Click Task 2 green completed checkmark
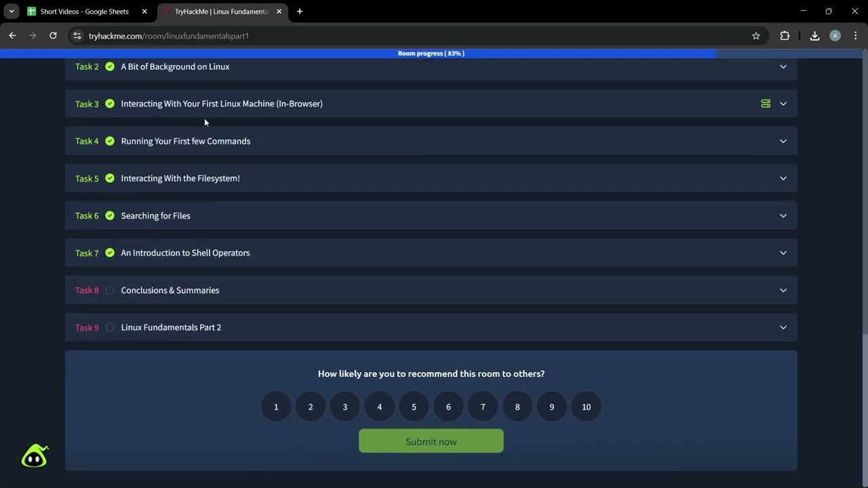The width and height of the screenshot is (868, 488). coord(110,66)
